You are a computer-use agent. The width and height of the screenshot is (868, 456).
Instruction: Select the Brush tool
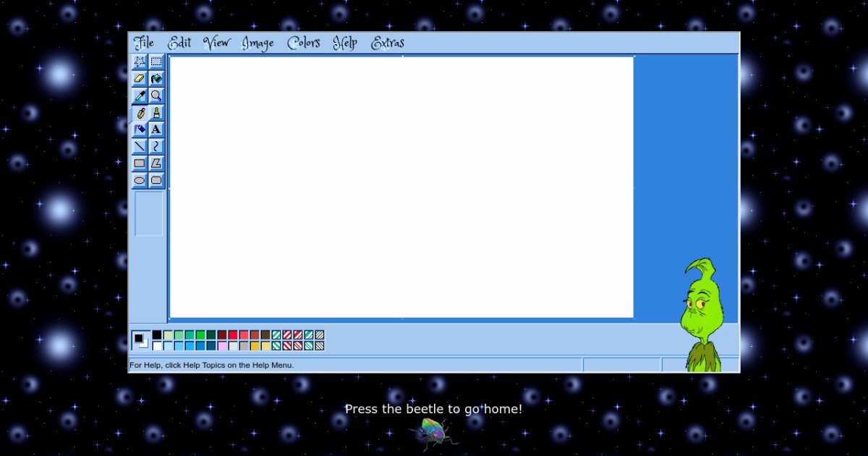(156, 113)
